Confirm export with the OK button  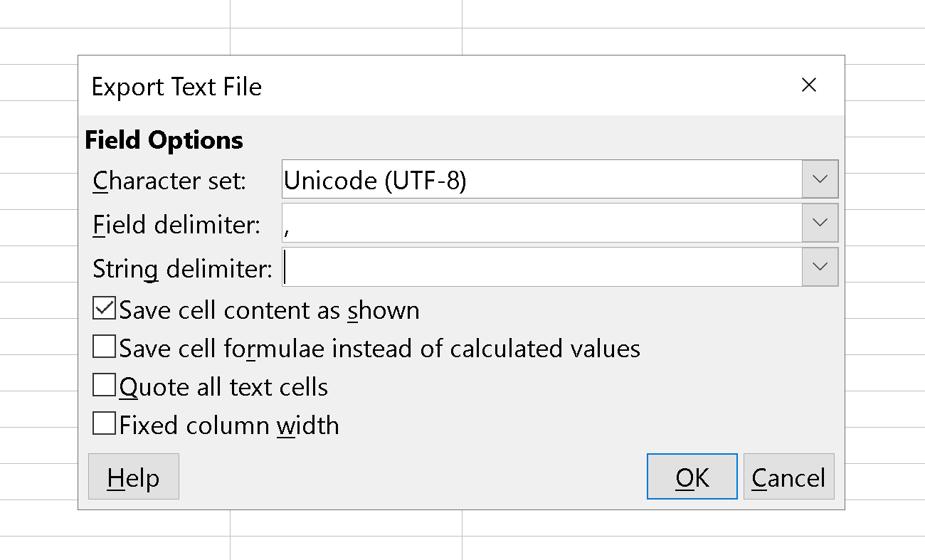[692, 477]
